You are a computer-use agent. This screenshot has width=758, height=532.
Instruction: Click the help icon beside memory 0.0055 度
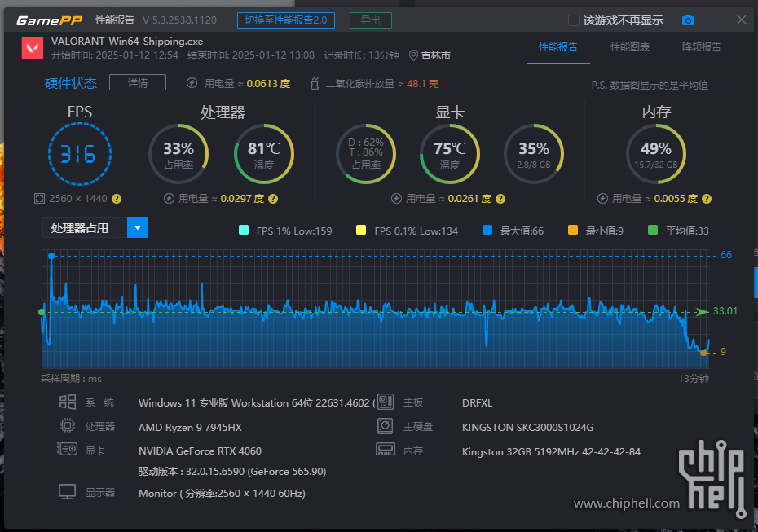click(x=707, y=199)
